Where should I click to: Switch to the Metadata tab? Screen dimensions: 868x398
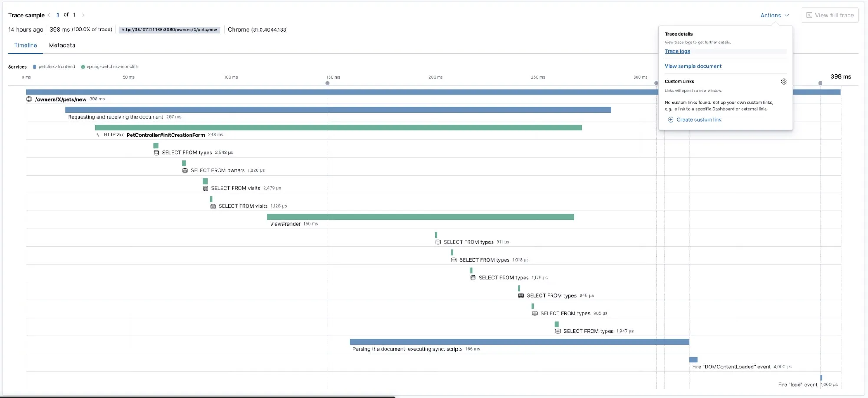pos(62,45)
